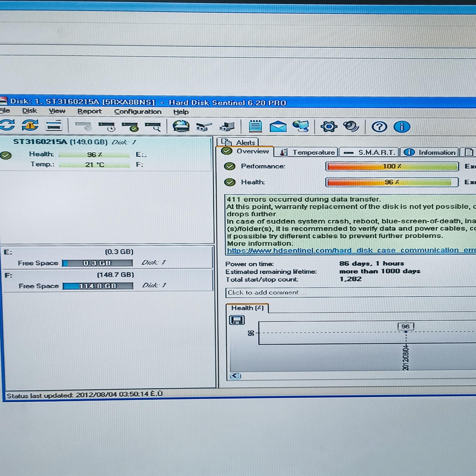
Task: Click the blue About info icon
Action: pos(402,127)
